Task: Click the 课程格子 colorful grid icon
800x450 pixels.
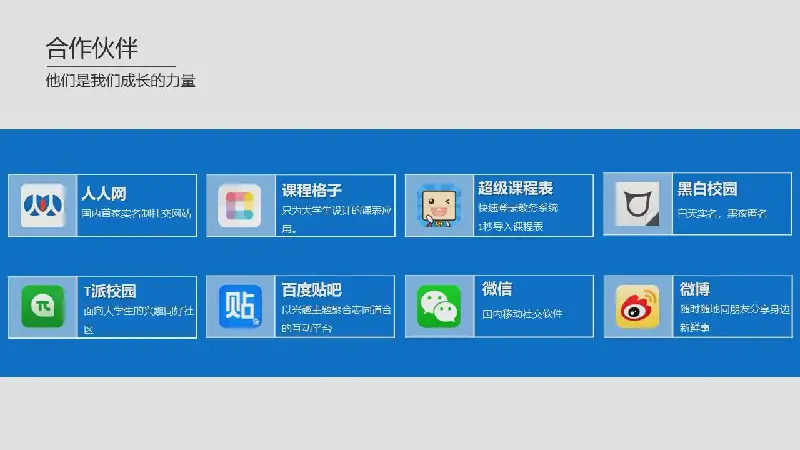Action: click(x=240, y=206)
